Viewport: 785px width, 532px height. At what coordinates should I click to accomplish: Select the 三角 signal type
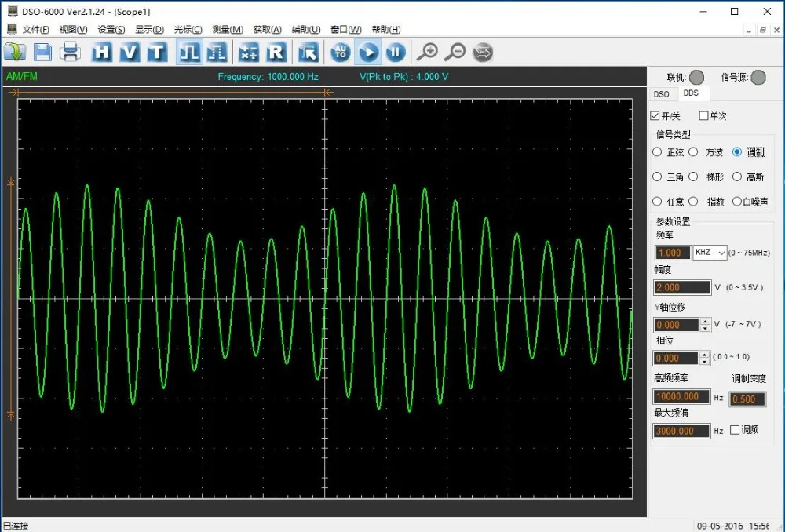[657, 177]
